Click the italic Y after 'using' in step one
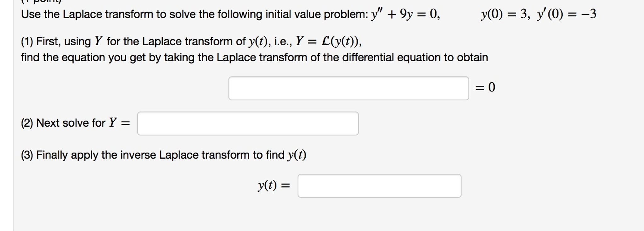The width and height of the screenshot is (644, 231). click(99, 41)
